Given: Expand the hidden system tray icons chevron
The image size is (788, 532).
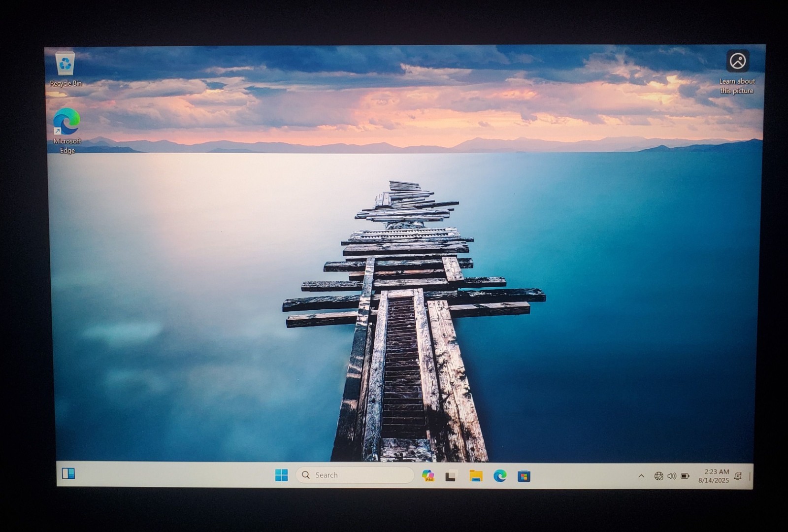Looking at the screenshot, I should [x=641, y=476].
